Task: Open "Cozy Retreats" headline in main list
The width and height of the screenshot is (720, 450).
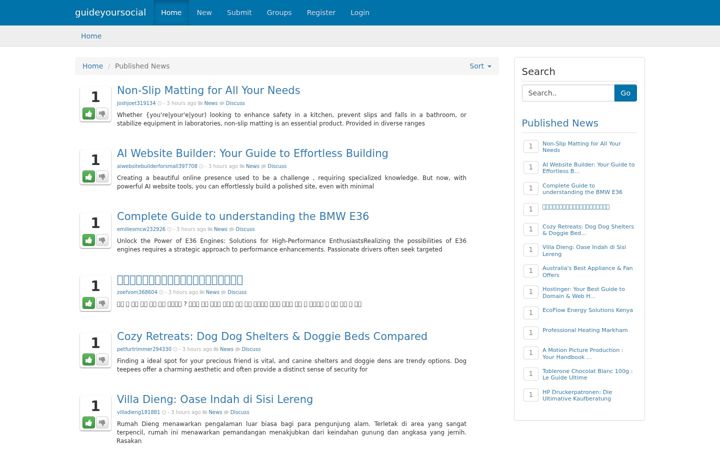Action: (272, 336)
